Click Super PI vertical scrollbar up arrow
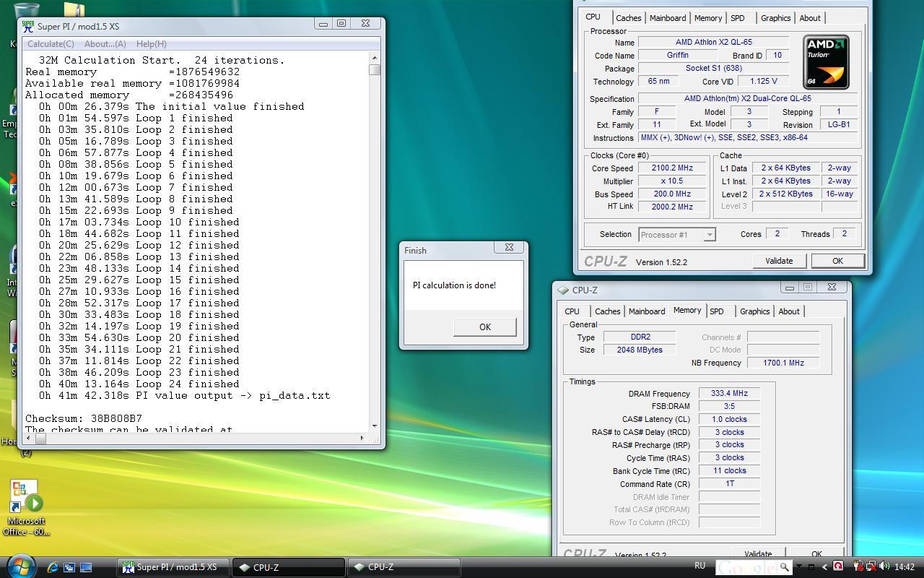The image size is (924, 578). [374, 58]
